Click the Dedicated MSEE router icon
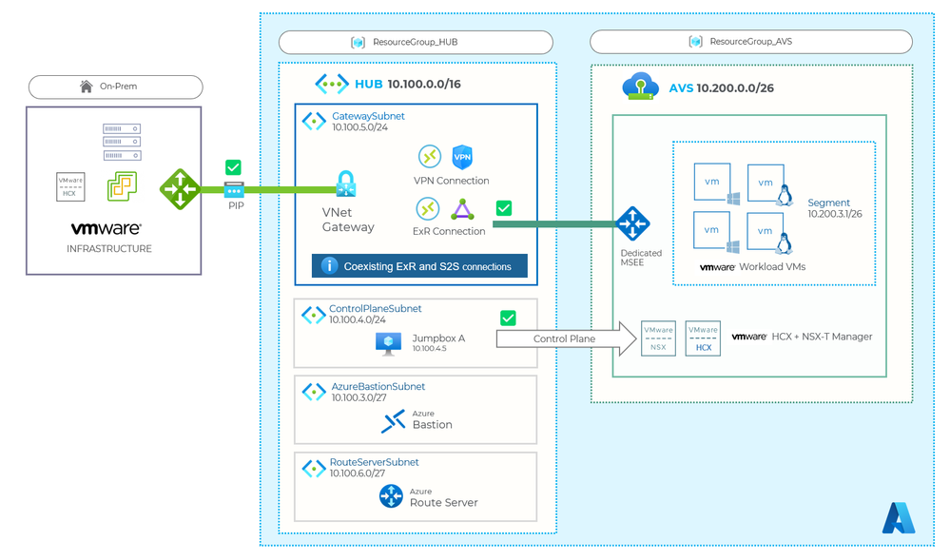Image resolution: width=950 pixels, height=560 pixels. [x=633, y=223]
